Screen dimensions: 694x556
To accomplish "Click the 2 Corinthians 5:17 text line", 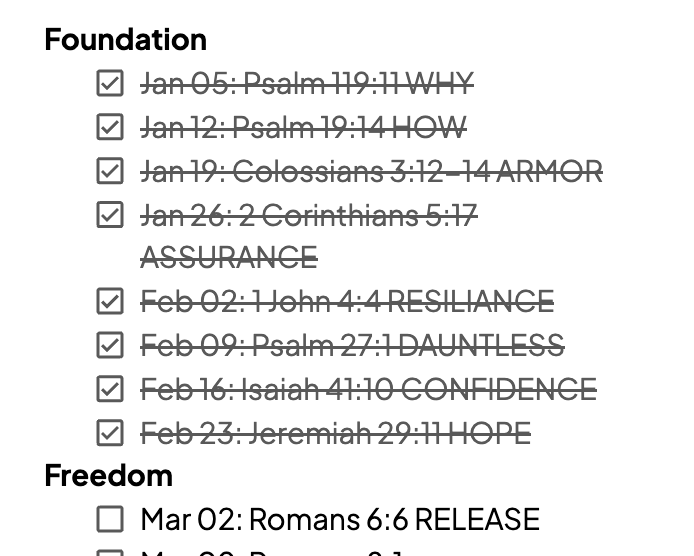I will [x=309, y=215].
